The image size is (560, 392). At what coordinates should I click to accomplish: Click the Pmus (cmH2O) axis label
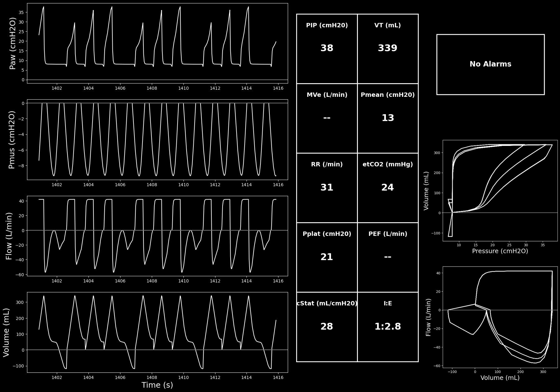tap(12, 140)
